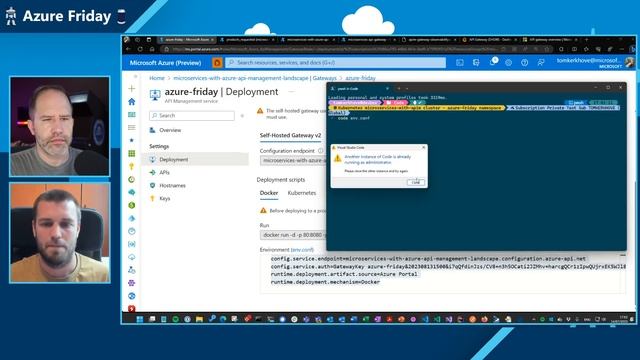Close the Visual Studio Code error dialog
This screenshot has width=640, height=360.
[423, 147]
